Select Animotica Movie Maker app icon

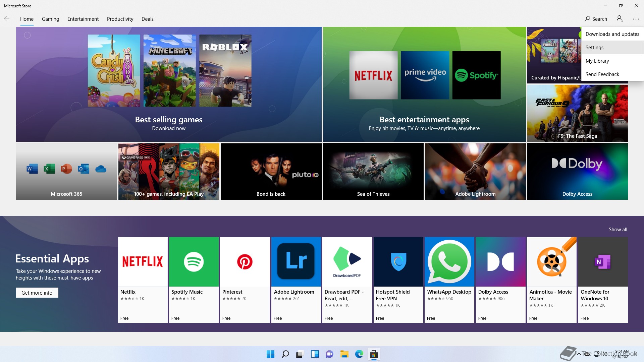(x=552, y=262)
